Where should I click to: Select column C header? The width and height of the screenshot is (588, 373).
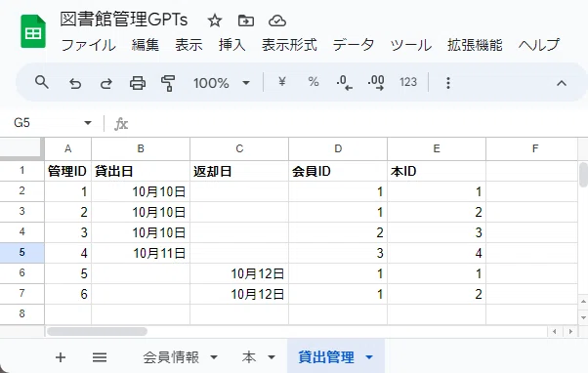tap(239, 148)
